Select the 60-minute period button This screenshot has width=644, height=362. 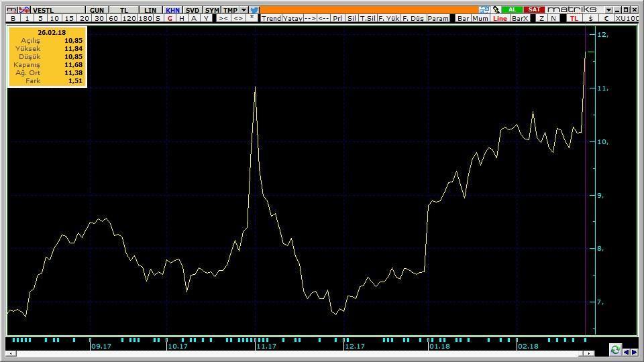click(114, 19)
